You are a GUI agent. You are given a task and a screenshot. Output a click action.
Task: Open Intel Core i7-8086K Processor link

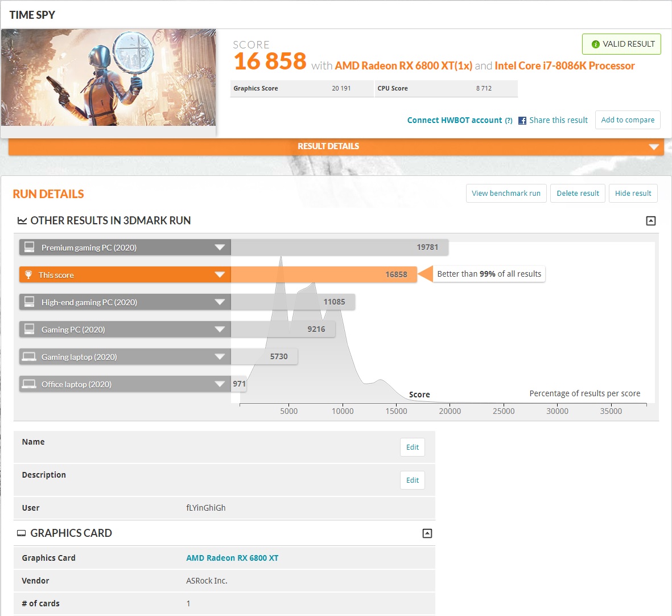click(x=564, y=65)
